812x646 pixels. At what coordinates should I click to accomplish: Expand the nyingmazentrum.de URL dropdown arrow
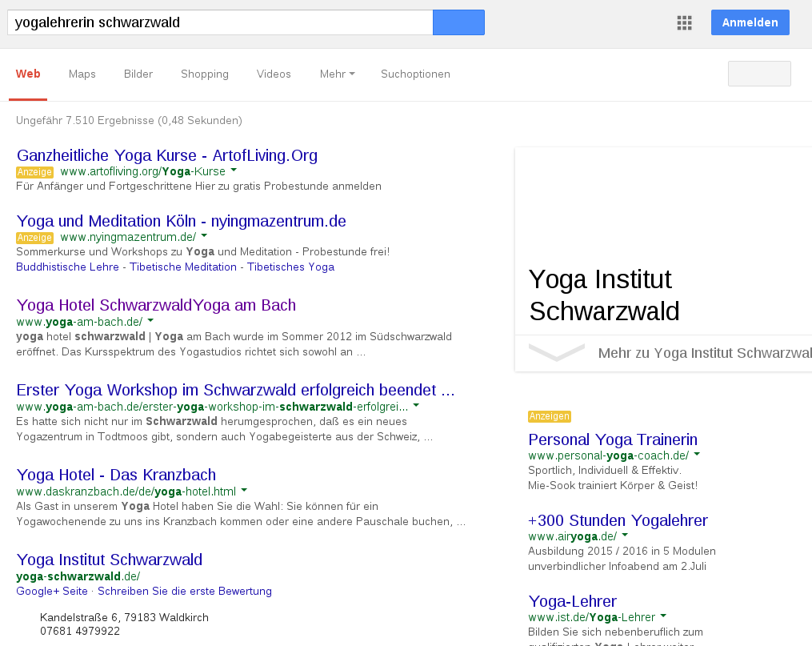point(204,235)
